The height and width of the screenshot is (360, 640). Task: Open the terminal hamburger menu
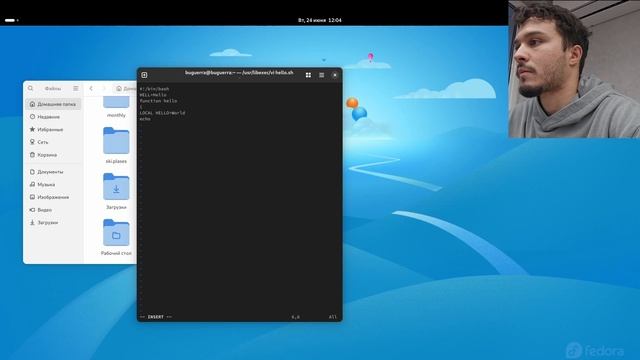tap(322, 75)
